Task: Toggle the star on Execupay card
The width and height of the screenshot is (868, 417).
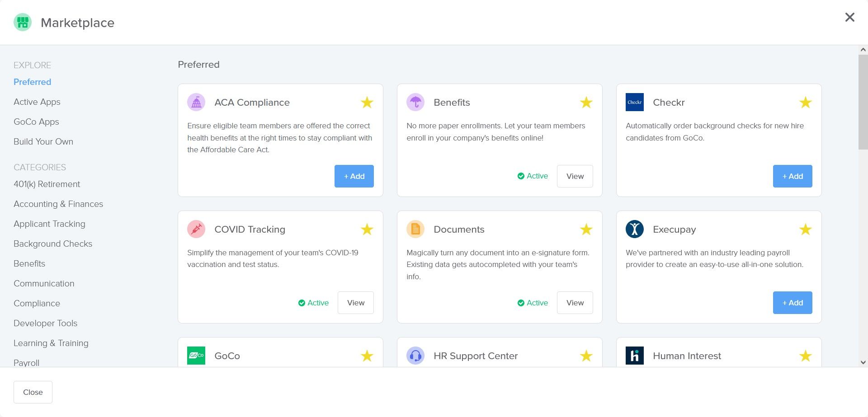Action: (x=806, y=230)
